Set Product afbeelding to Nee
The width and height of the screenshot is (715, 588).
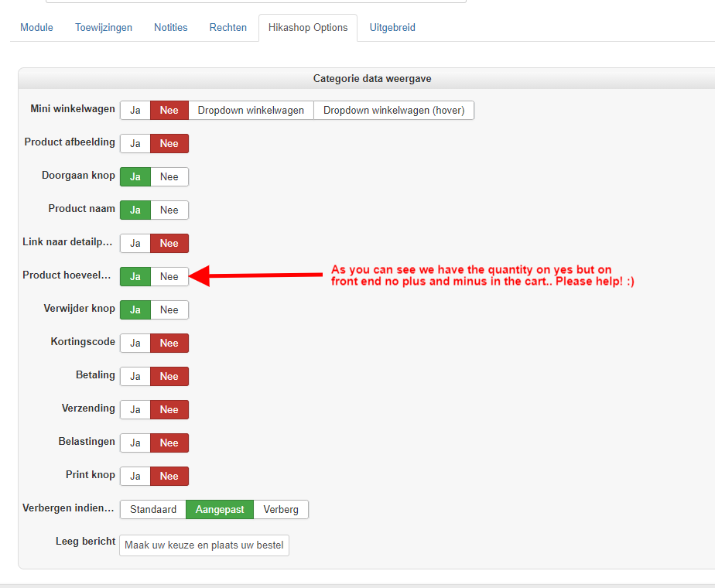[169, 144]
